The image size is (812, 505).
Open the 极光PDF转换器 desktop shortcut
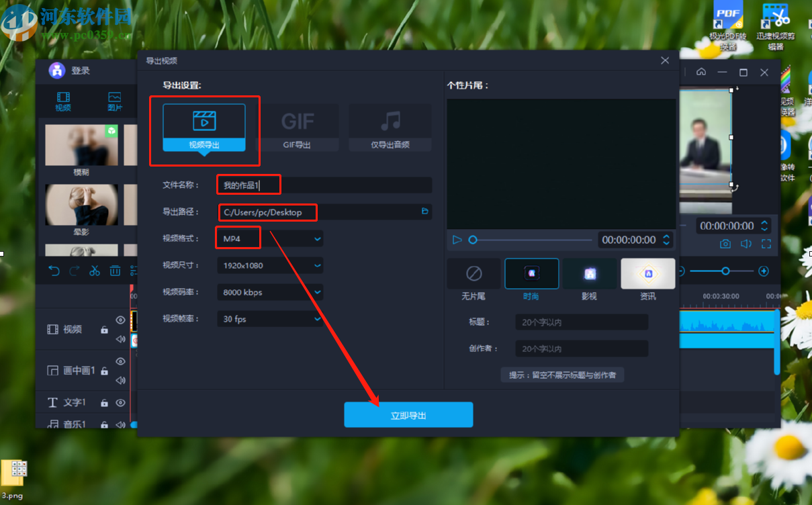728,26
